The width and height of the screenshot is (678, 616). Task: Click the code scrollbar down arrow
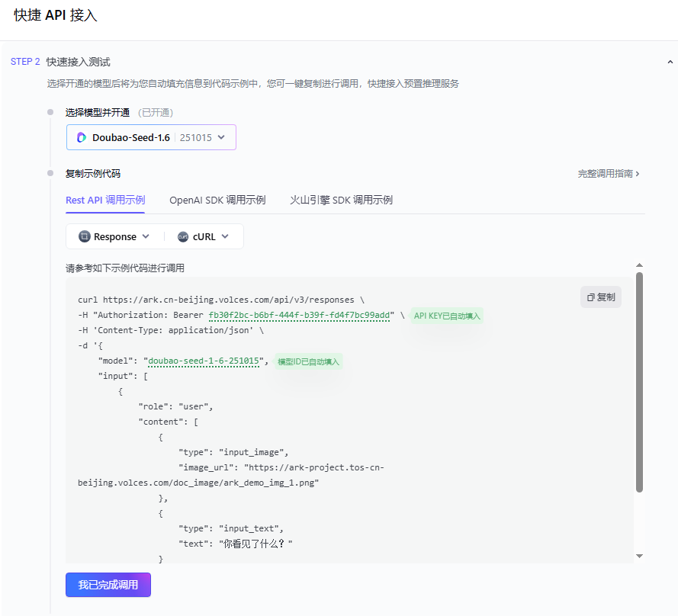click(x=640, y=557)
